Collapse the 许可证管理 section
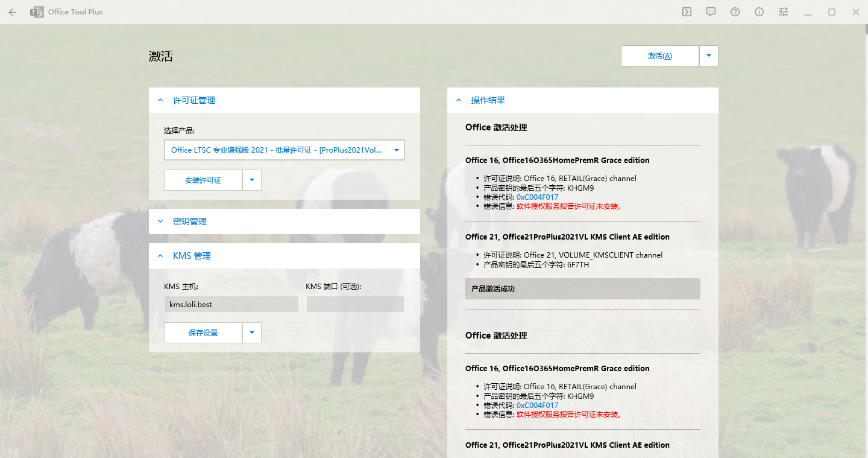 pyautogui.click(x=160, y=100)
